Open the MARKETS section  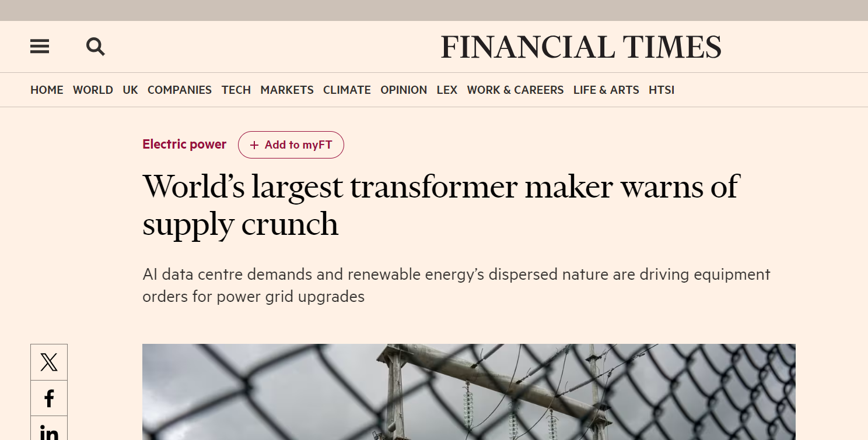point(287,90)
